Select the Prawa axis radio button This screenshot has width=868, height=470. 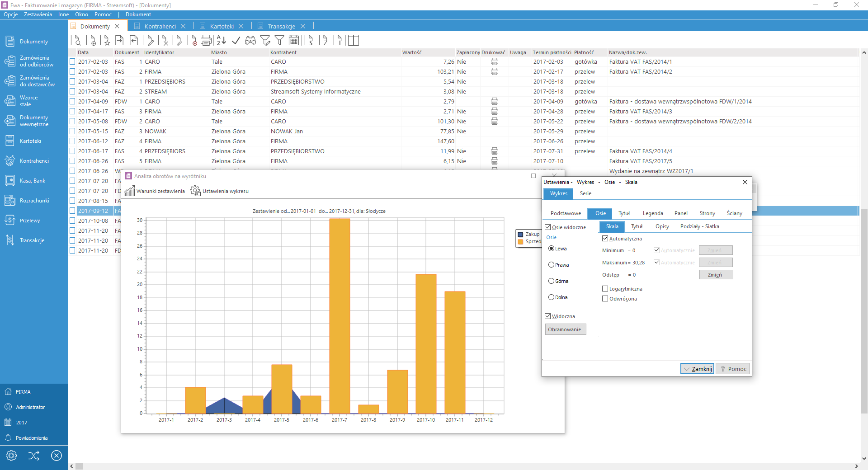pos(552,265)
